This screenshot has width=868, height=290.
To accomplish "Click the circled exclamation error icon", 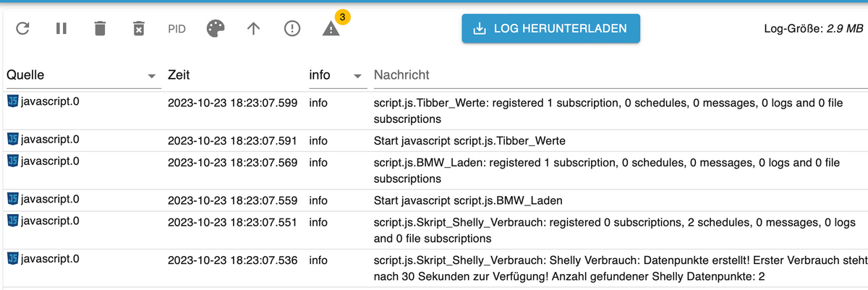I will (292, 29).
